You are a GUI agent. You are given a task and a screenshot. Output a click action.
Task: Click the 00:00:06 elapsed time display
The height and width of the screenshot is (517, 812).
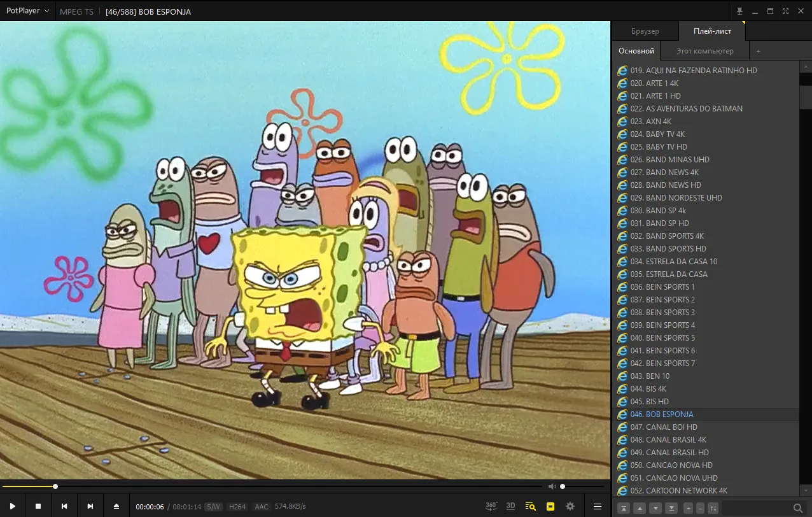point(150,507)
